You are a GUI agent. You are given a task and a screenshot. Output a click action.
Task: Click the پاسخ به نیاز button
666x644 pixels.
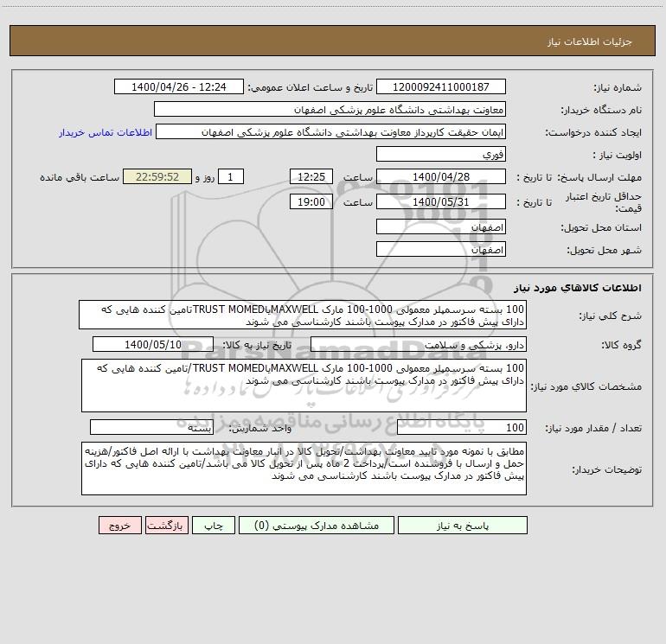(463, 526)
